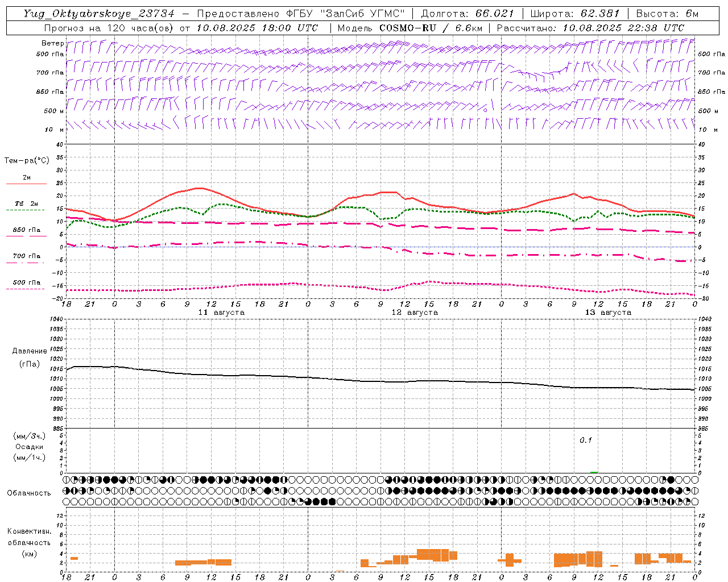
Task: Click the 500 м wind level label on the left
Action: (x=54, y=111)
